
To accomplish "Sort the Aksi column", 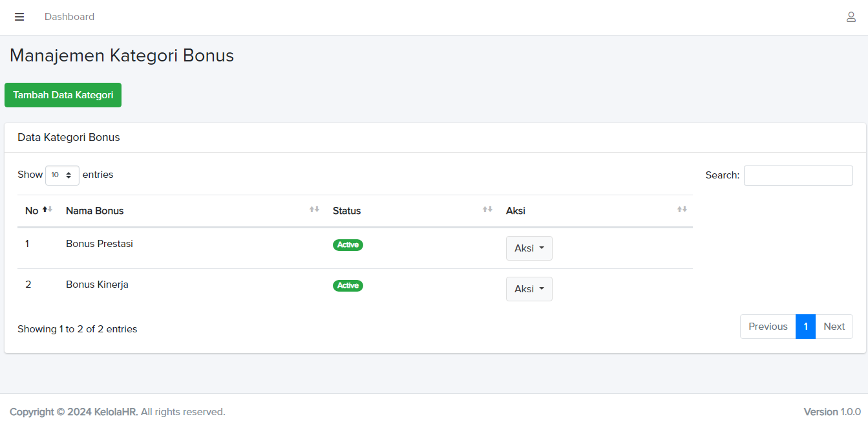I will pyautogui.click(x=682, y=208).
